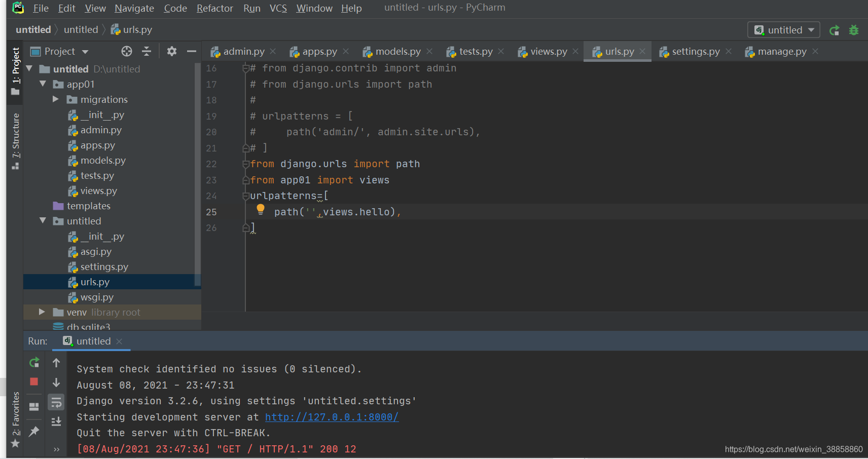Click the first untitled breadcrumb

click(33, 29)
